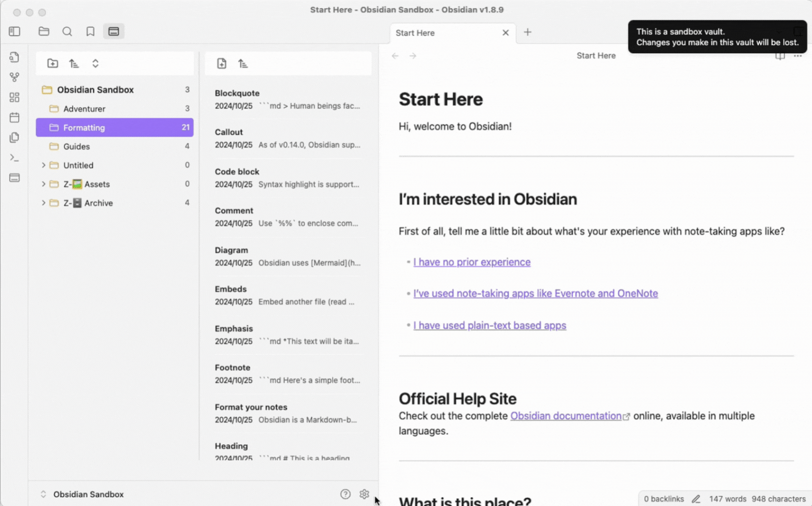Follow Evernote and OneNote experience link
Image resolution: width=812 pixels, height=506 pixels.
click(x=535, y=293)
